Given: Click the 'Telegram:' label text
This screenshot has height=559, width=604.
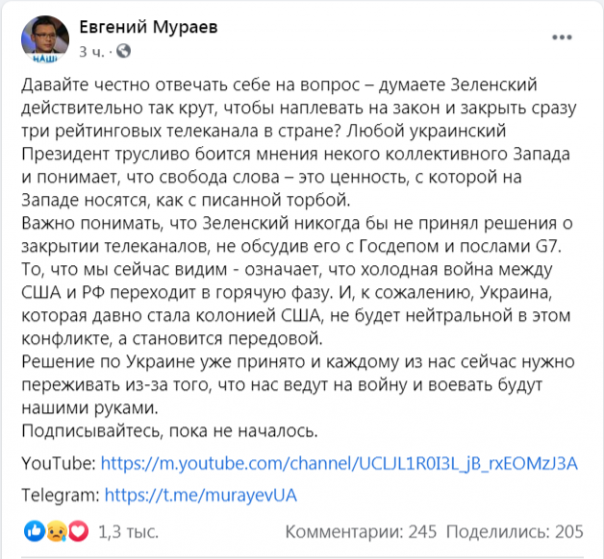Looking at the screenshot, I should (60, 494).
